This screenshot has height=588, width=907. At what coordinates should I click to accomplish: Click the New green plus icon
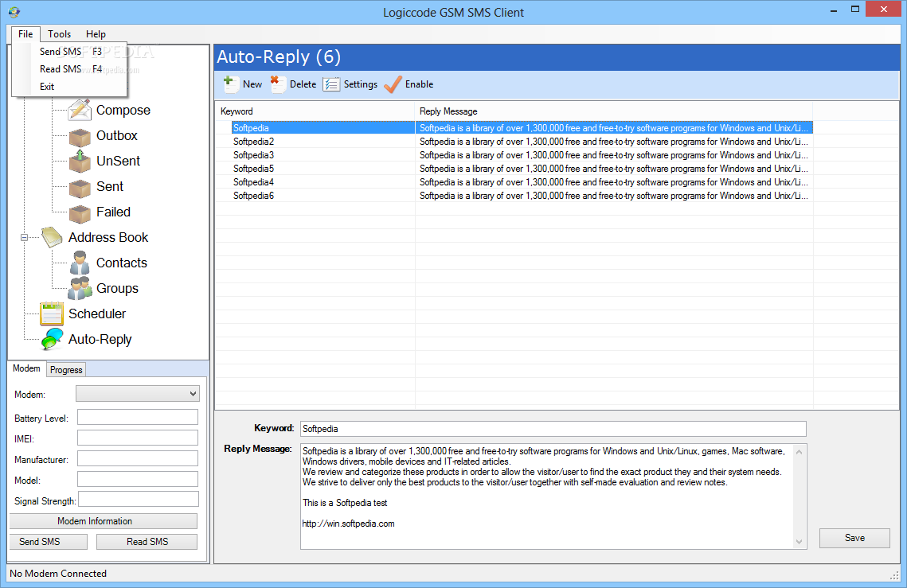pyautogui.click(x=230, y=84)
